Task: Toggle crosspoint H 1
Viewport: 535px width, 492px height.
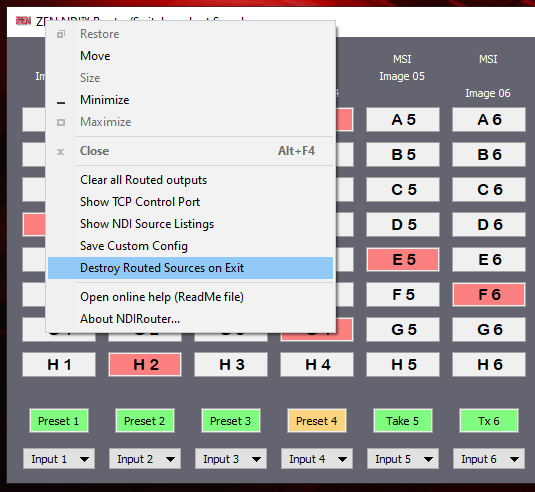Action: [x=59, y=365]
